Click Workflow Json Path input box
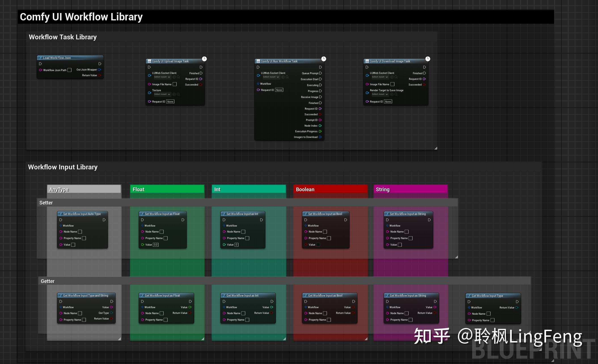Viewport: 598px width, 364px height. click(x=69, y=70)
